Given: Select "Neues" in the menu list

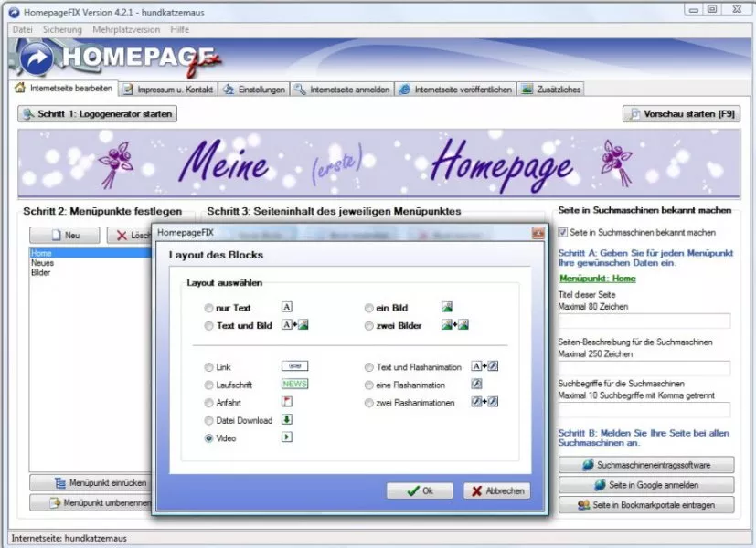Looking at the screenshot, I should tap(42, 262).
